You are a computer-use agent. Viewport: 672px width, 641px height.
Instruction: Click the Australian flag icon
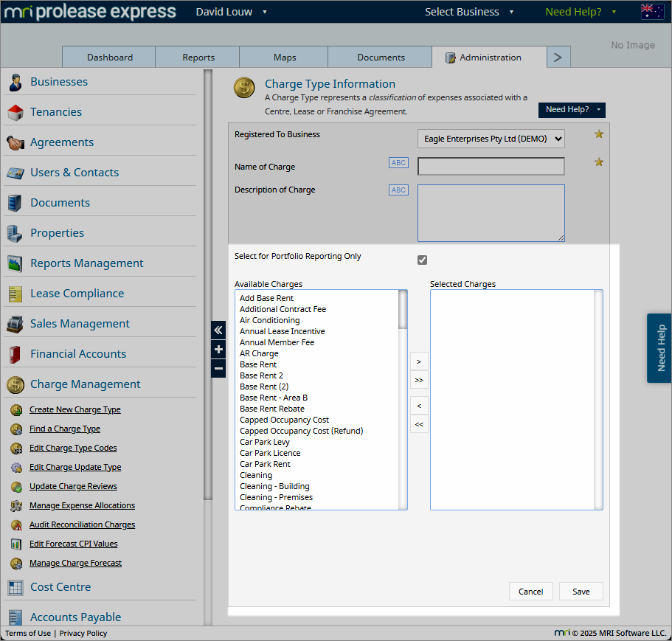click(x=652, y=12)
